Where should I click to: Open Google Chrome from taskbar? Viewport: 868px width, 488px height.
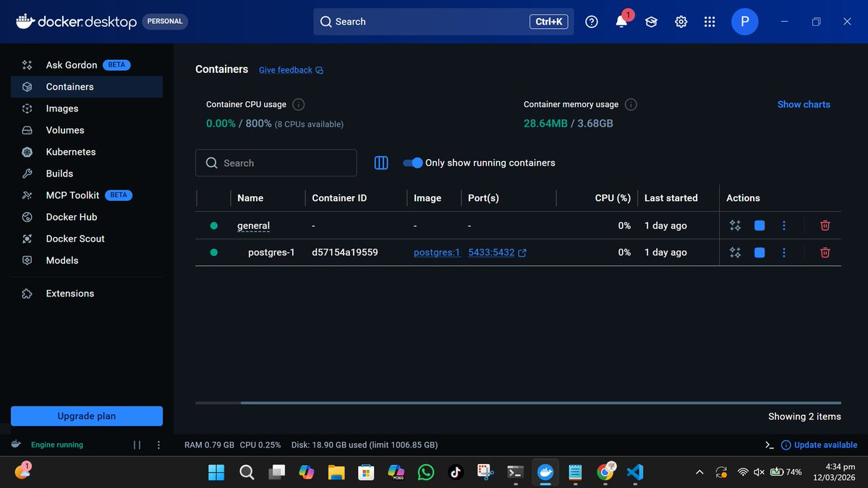point(605,472)
